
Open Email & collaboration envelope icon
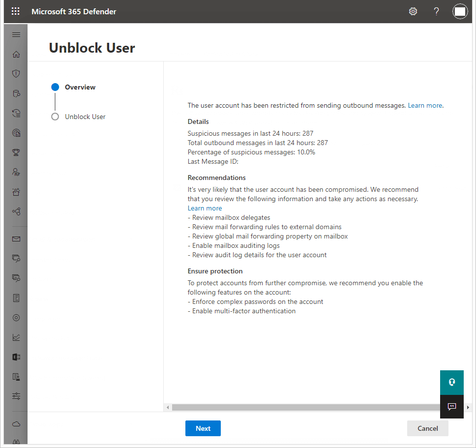16,239
